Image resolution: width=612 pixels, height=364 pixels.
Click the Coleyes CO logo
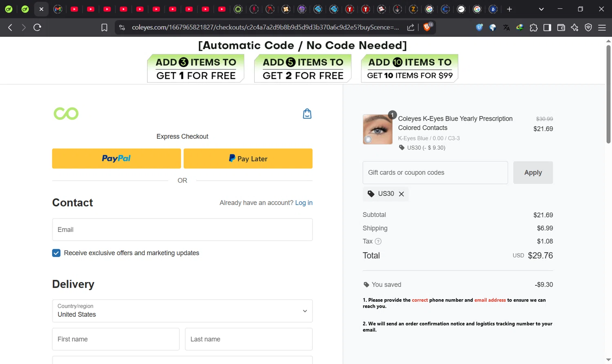(66, 113)
